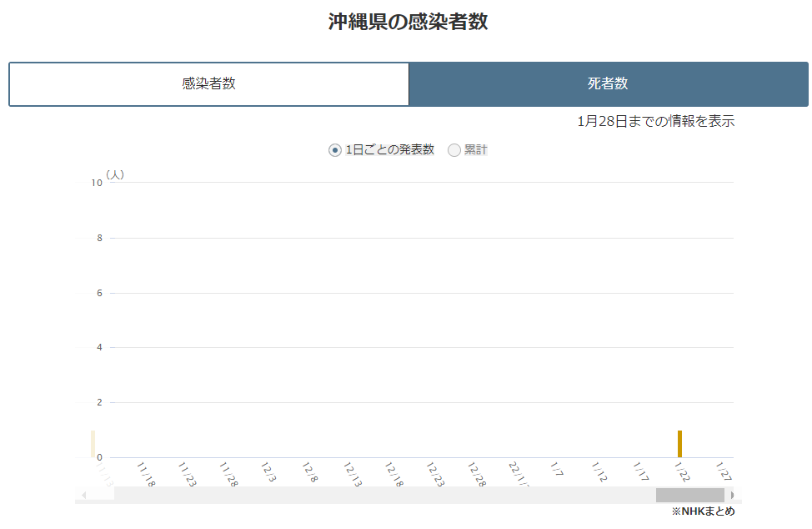Click the y-axis value 10
812x529 pixels.
pos(97,183)
